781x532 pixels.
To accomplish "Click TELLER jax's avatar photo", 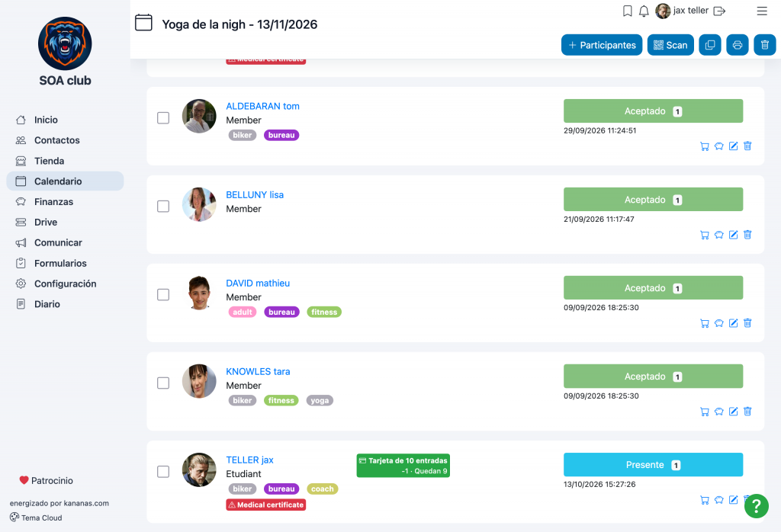I will (x=199, y=470).
